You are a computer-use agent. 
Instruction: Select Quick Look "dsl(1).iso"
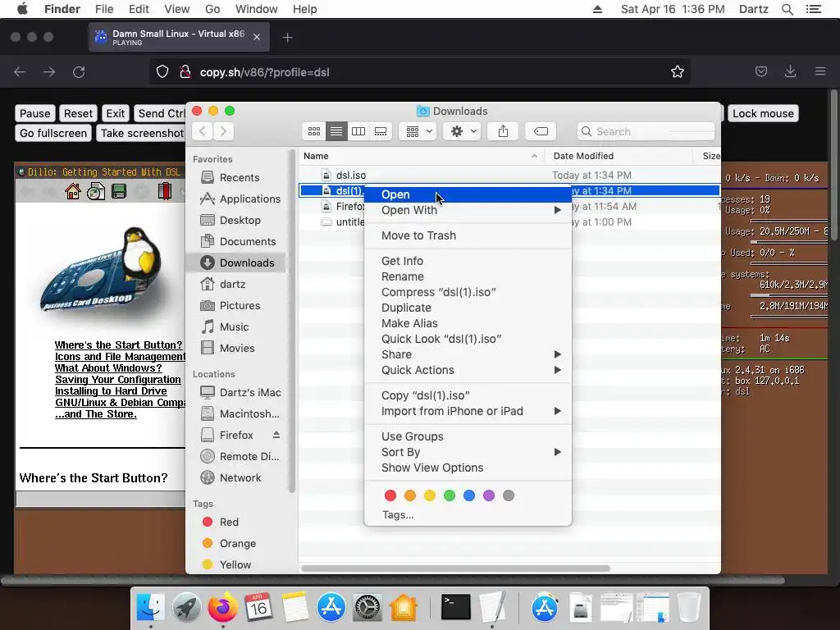coord(468,339)
